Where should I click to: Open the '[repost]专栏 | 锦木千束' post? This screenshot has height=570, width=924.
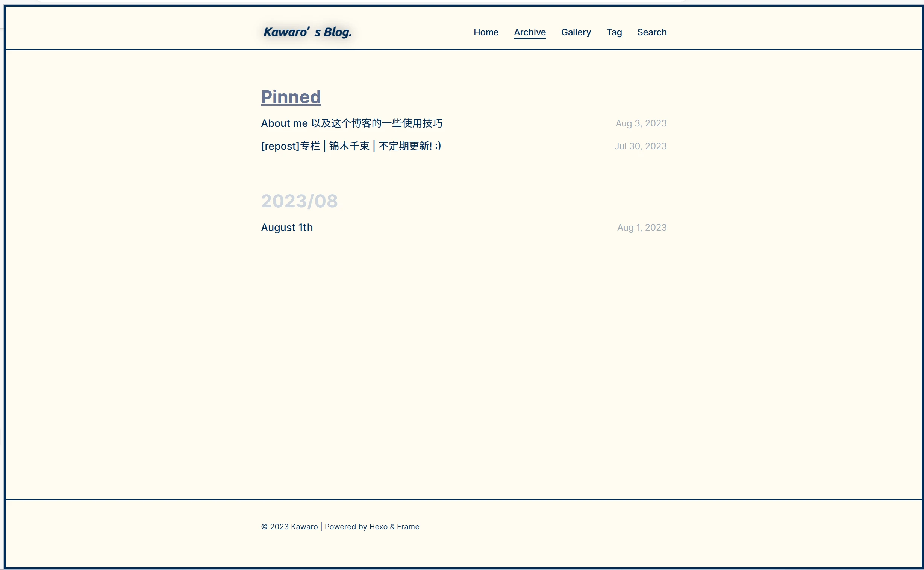click(x=351, y=146)
